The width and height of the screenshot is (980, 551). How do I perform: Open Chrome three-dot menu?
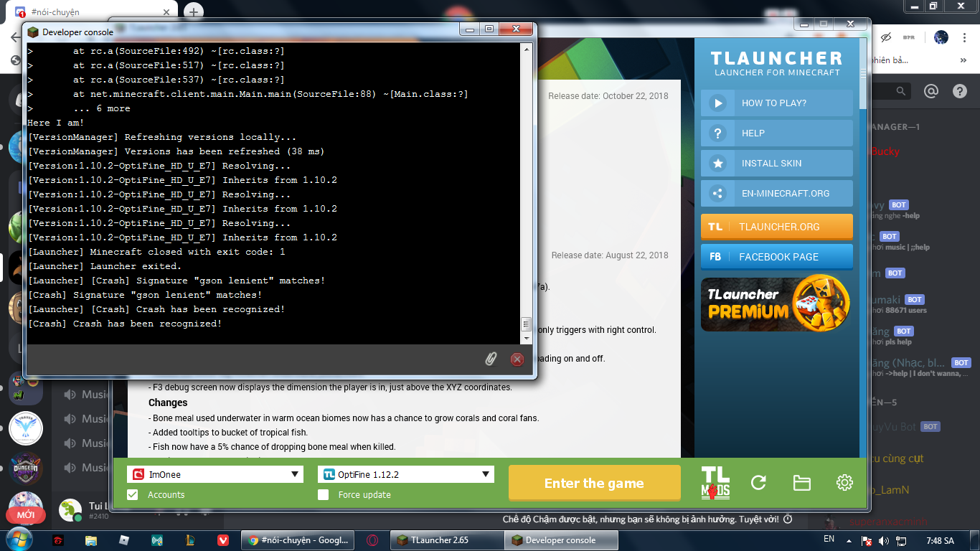coord(963,37)
